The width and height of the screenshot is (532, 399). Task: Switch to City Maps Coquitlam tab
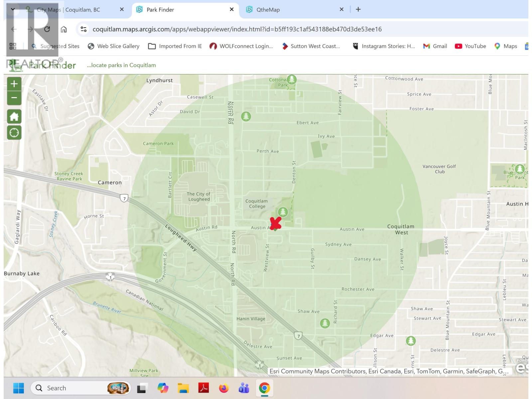tap(68, 10)
